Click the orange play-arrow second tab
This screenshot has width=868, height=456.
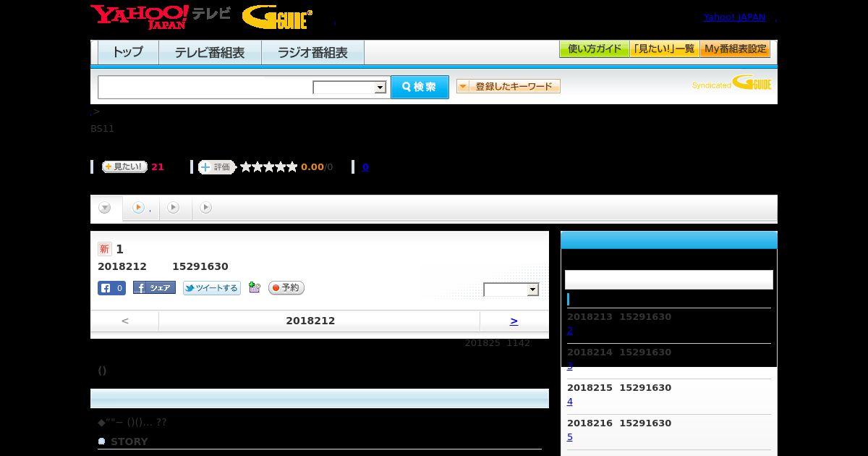click(x=138, y=208)
